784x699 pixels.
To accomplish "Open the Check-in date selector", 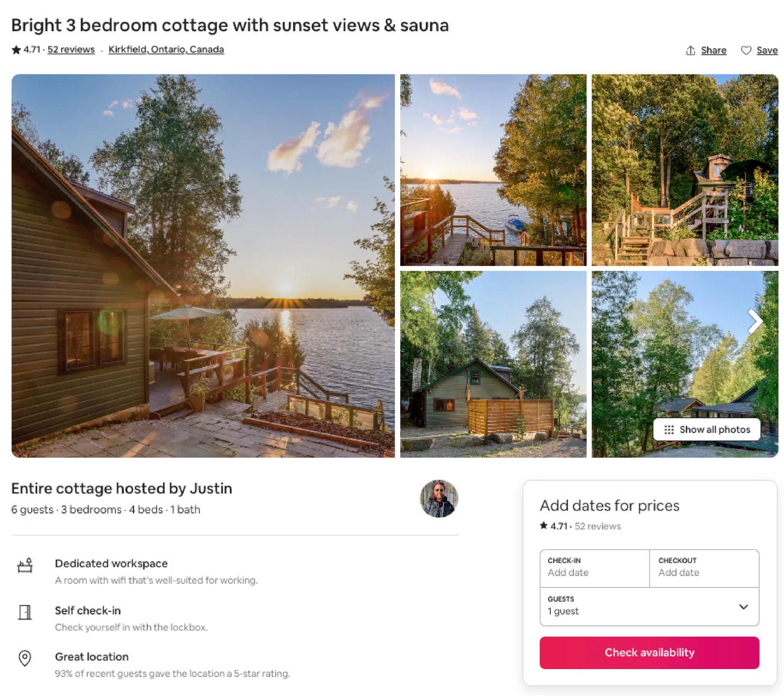I will point(594,568).
